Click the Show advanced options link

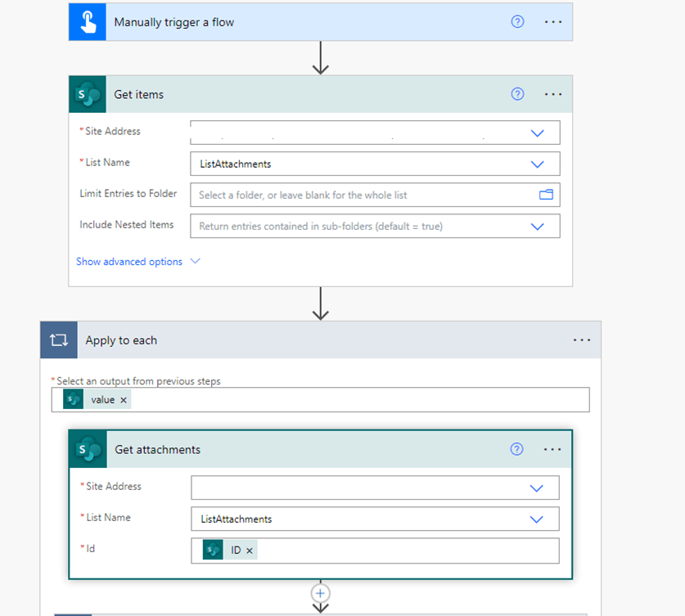(x=129, y=262)
